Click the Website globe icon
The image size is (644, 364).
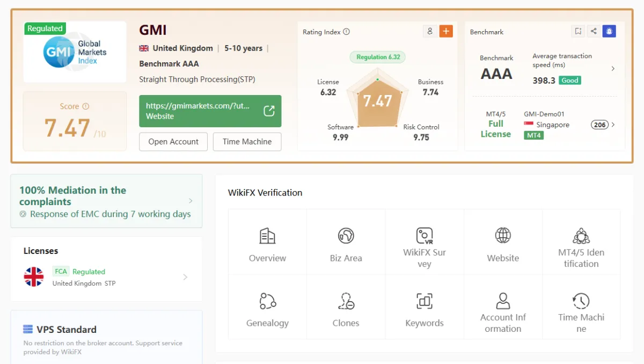(503, 235)
